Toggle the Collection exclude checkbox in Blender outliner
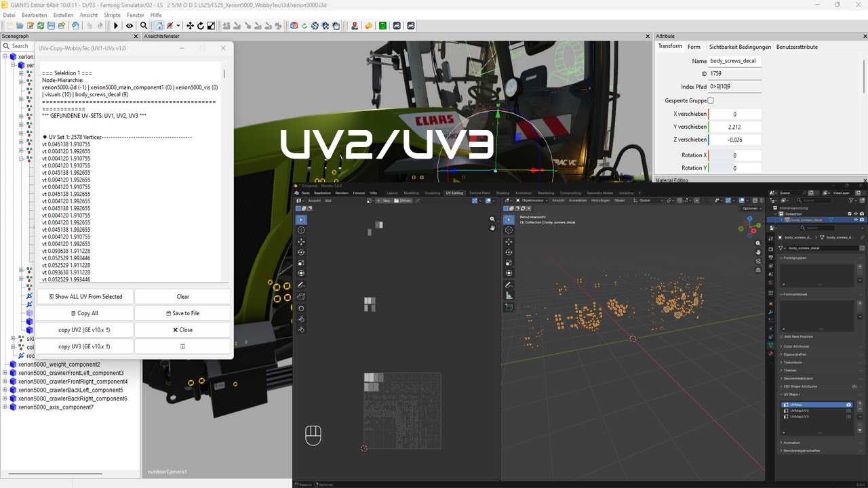 (850, 213)
